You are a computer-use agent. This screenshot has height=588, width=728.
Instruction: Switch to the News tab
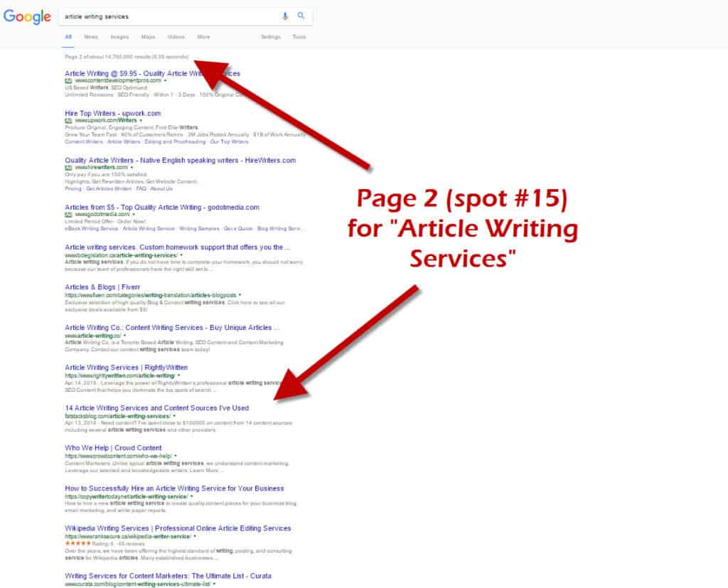(91, 37)
